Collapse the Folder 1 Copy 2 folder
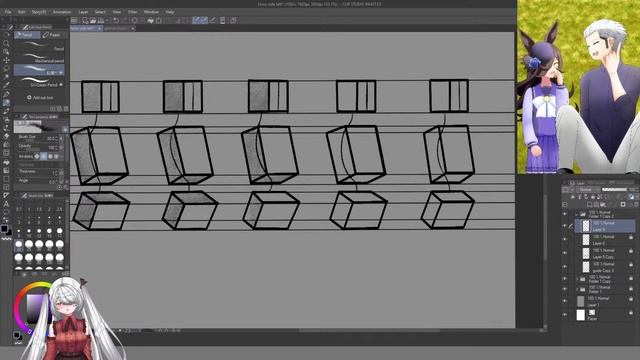The height and width of the screenshot is (360, 640). [x=576, y=214]
